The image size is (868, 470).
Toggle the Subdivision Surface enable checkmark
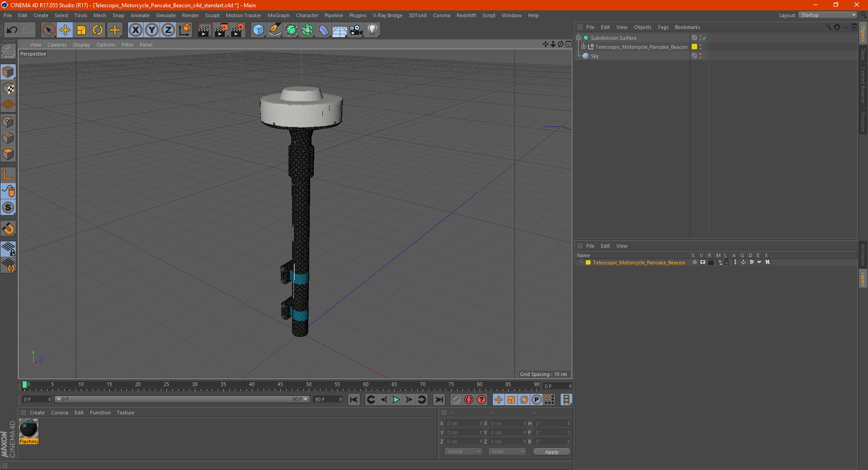(704, 38)
